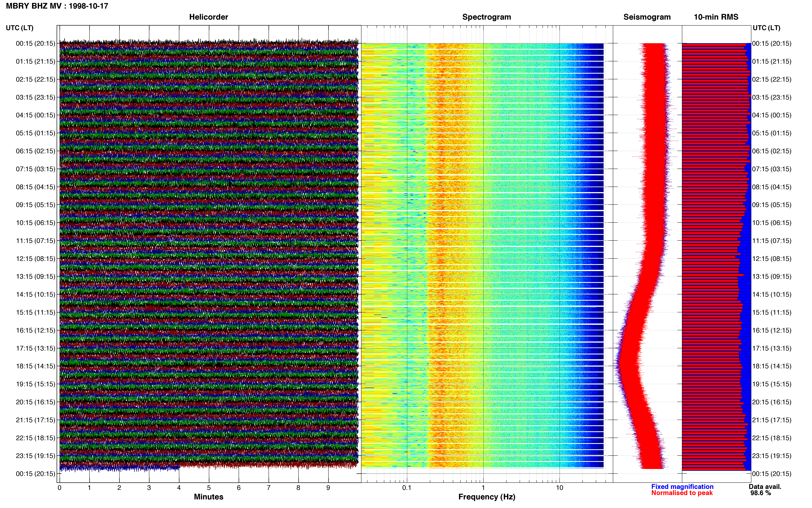Click the '5' tick on Minutes axis
The width and height of the screenshot is (812, 508).
209,488
